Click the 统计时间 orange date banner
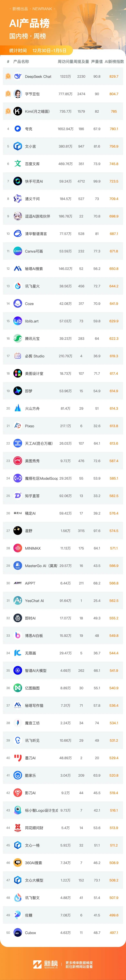126x980 pixels. click(x=38, y=50)
